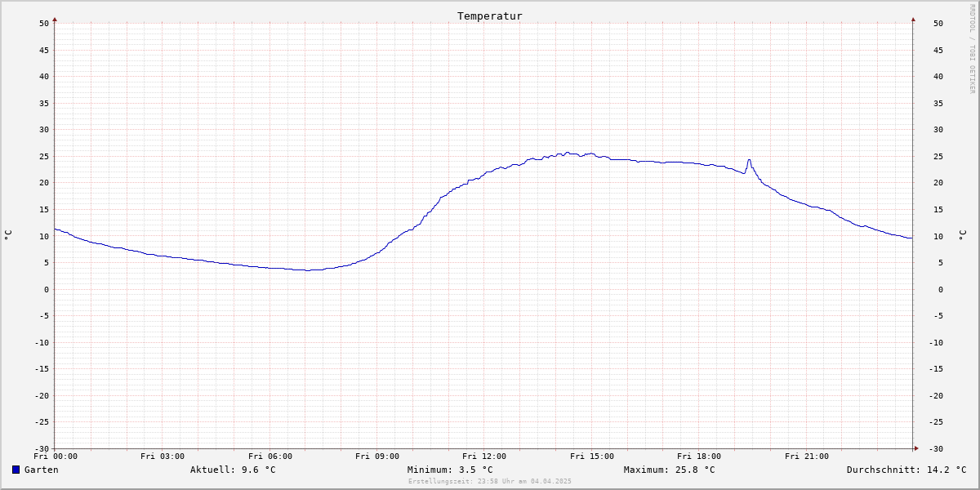Select the "Fri 03:00" time axis label
The height and width of the screenshot is (490, 980).
163,457
